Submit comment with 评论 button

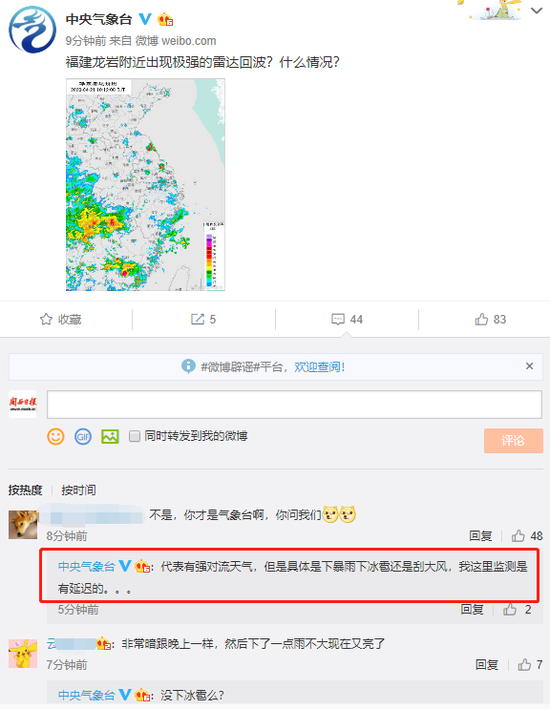(513, 440)
